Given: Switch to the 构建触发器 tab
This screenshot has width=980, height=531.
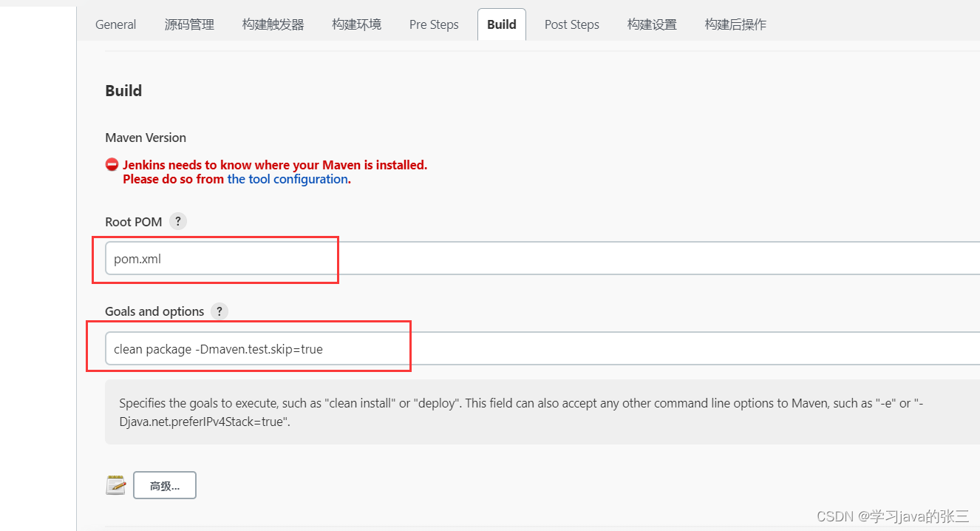Looking at the screenshot, I should [x=273, y=24].
